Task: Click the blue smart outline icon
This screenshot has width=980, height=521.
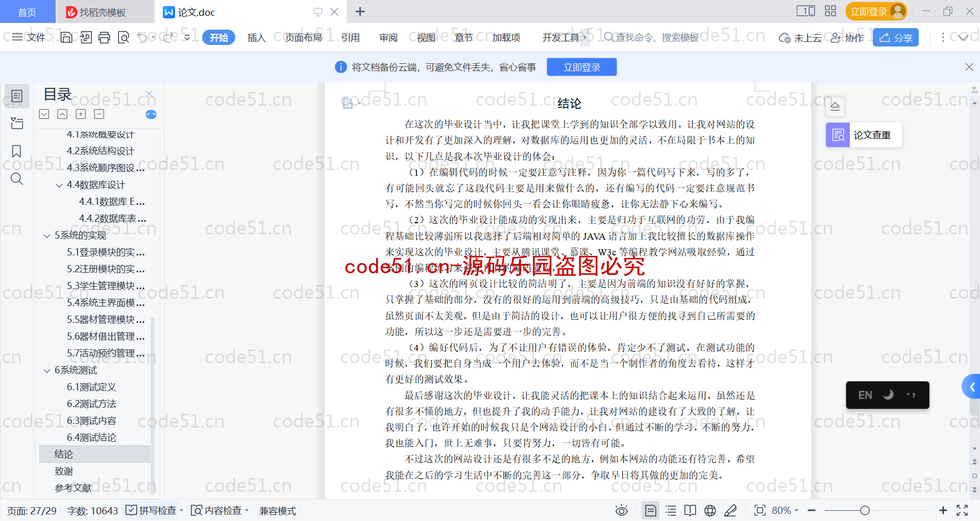Action: coord(151,114)
